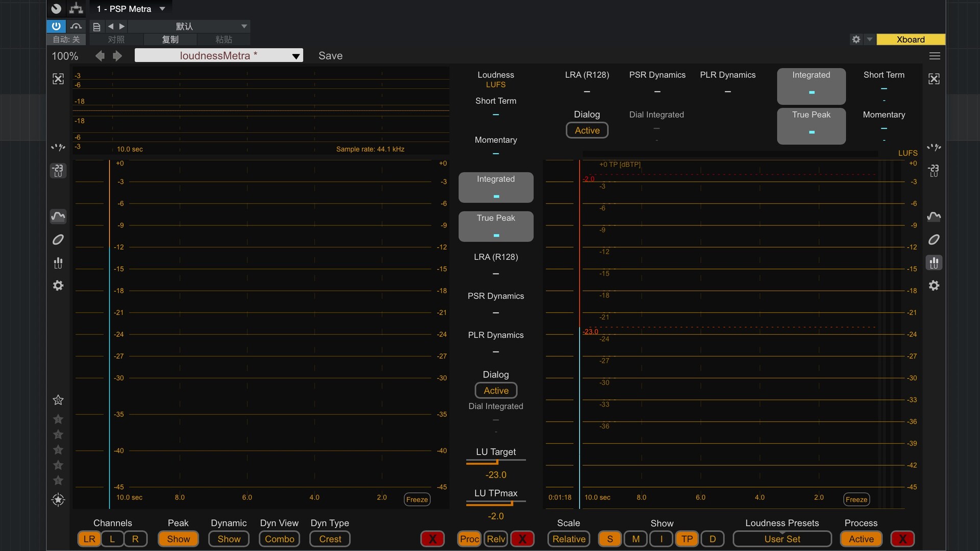Click the 复制 copy tab

170,39
